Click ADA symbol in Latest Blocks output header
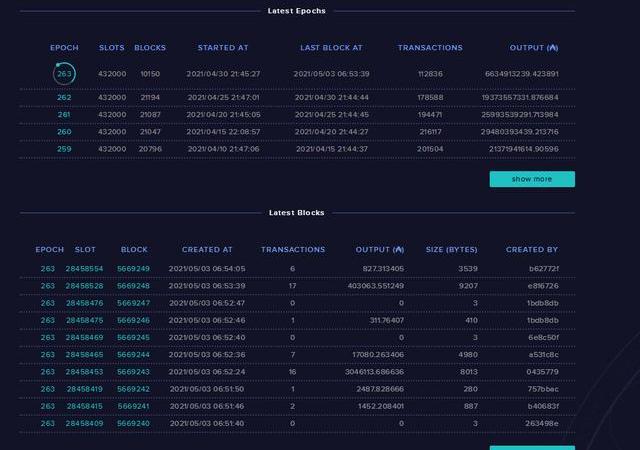640x450 pixels. [x=400, y=250]
